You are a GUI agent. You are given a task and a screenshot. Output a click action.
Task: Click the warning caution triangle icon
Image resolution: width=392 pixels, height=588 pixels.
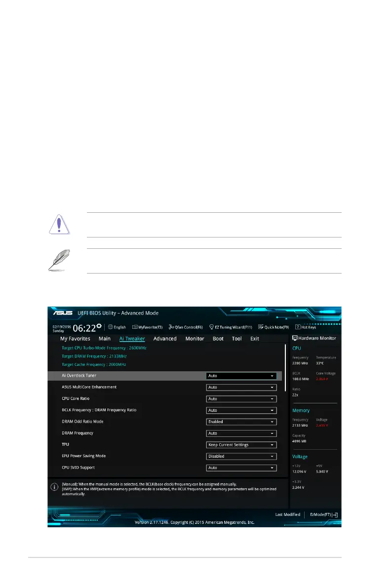click(59, 225)
